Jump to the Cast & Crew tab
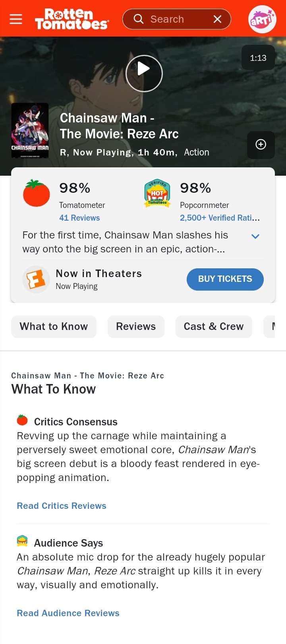This screenshot has height=644, width=286. [214, 326]
